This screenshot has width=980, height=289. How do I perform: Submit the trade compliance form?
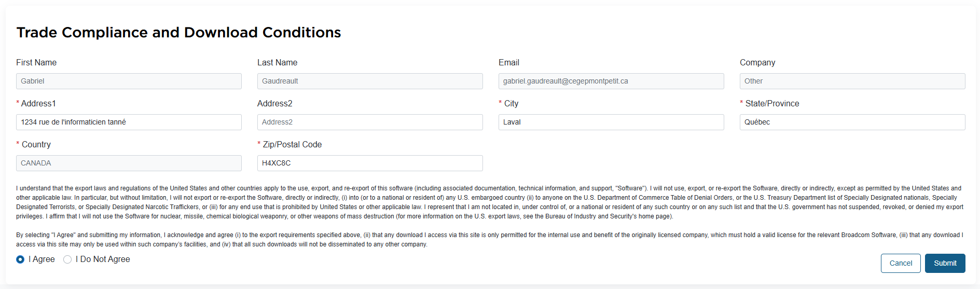[x=945, y=263]
